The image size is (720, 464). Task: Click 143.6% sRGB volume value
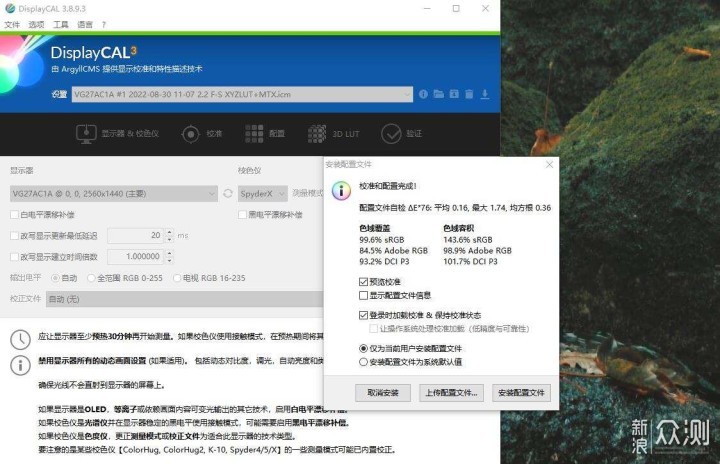tap(467, 240)
